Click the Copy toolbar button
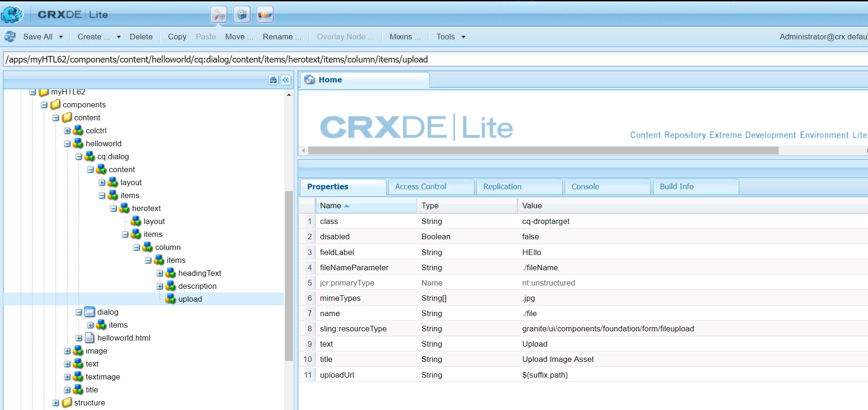This screenshot has width=868, height=410. coord(177,37)
